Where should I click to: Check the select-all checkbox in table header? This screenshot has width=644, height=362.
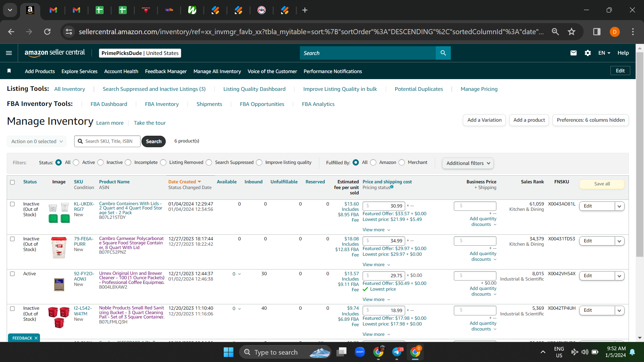(x=12, y=182)
